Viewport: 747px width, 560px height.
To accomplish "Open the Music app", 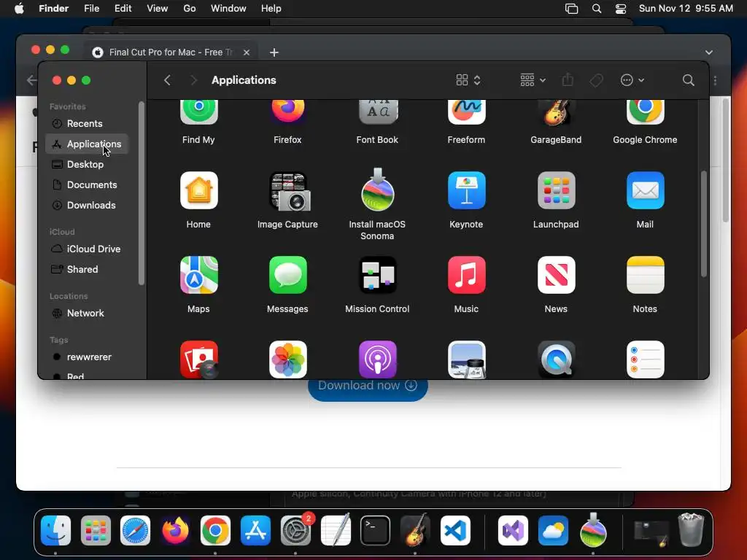I will coord(466,275).
